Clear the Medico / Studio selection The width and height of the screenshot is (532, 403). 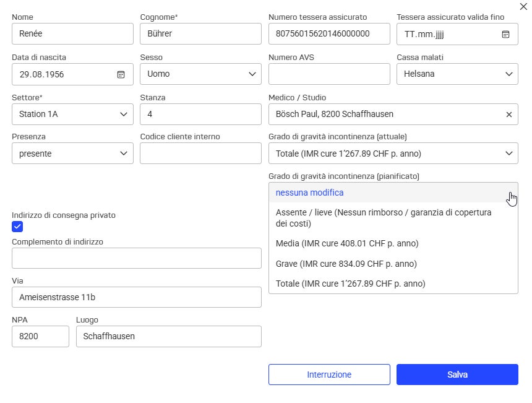point(509,115)
